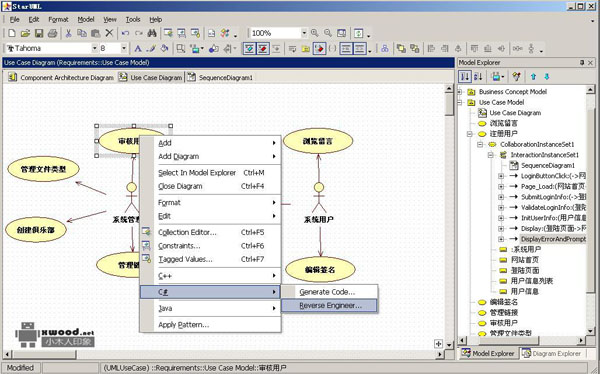Select the 编辑签名 use case ellipse
Screen dimensions: 600x374
tap(320, 269)
